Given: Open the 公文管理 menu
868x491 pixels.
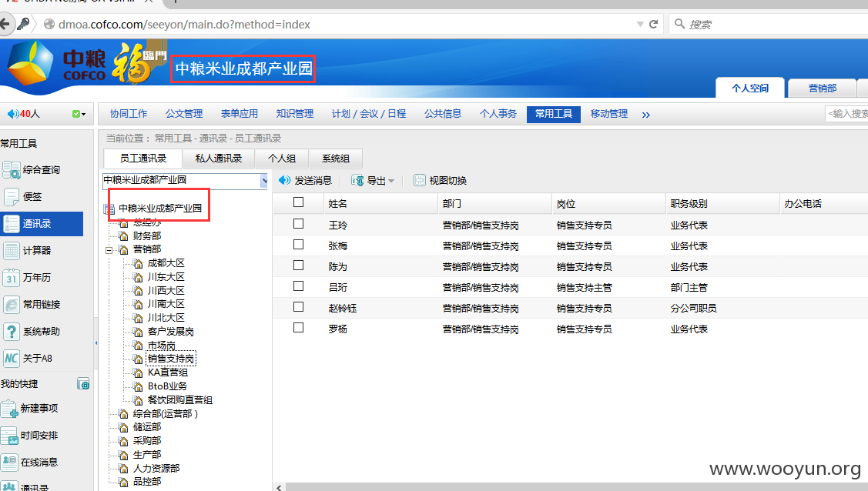Looking at the screenshot, I should coord(184,114).
